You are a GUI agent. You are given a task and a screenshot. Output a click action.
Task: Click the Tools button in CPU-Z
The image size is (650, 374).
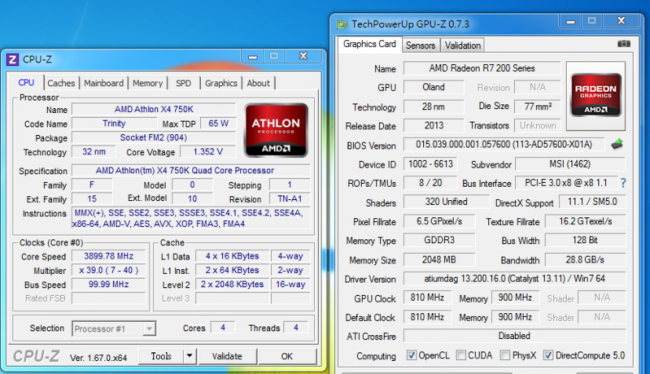[161, 356]
